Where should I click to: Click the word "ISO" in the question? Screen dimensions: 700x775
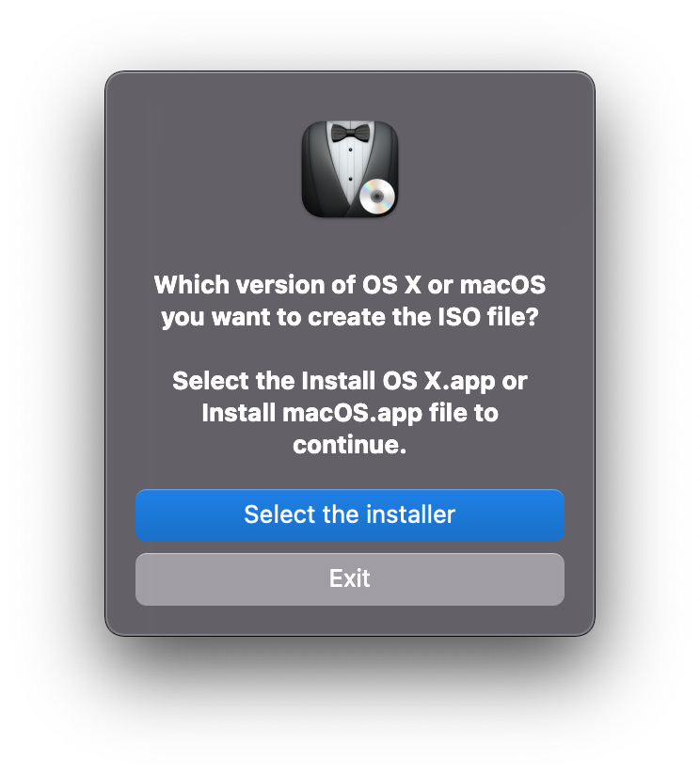coord(459,317)
